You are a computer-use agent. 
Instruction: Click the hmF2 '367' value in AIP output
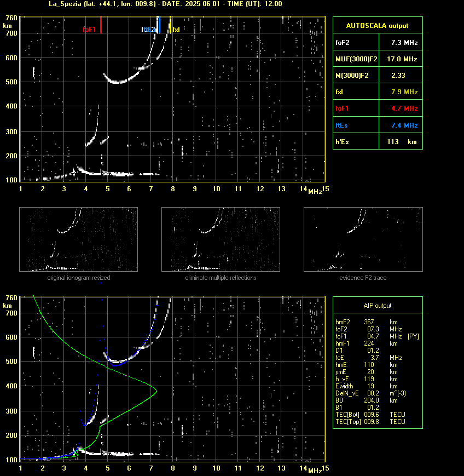[x=369, y=322]
